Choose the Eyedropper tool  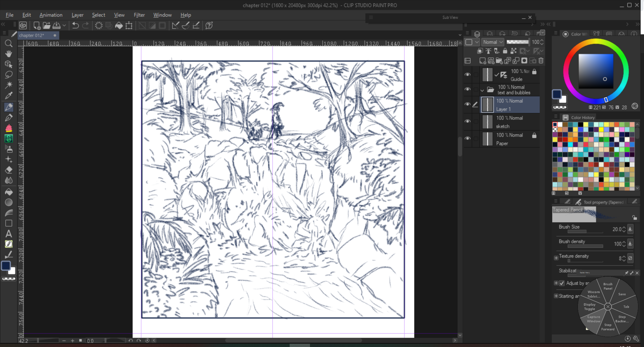coord(9,96)
